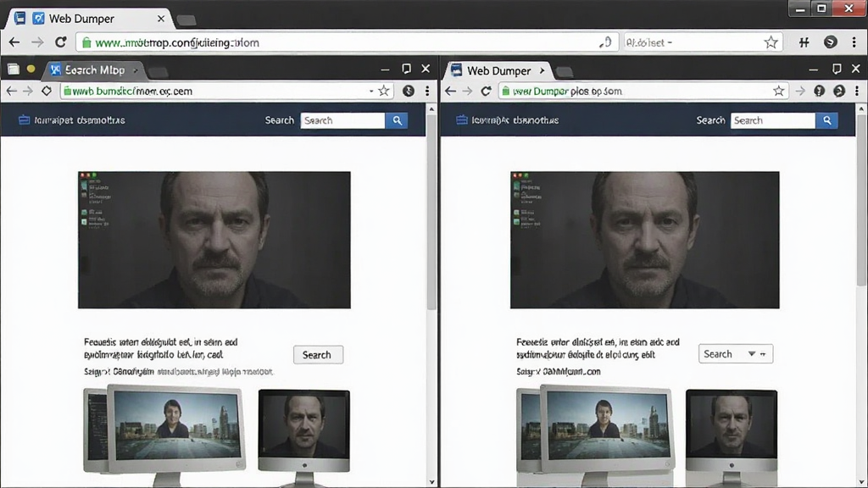Viewport: 868px width, 488px height.
Task: Click the header Search field in left page
Action: (x=342, y=120)
